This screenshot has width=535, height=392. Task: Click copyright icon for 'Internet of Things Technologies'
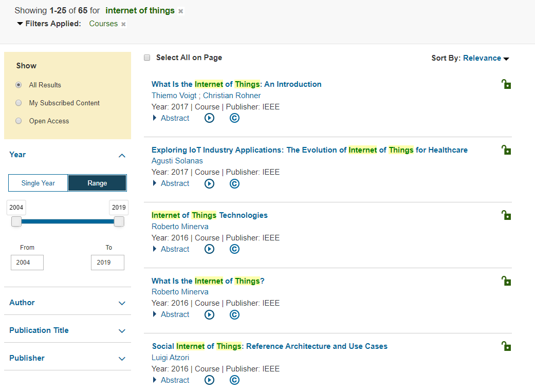(x=234, y=249)
